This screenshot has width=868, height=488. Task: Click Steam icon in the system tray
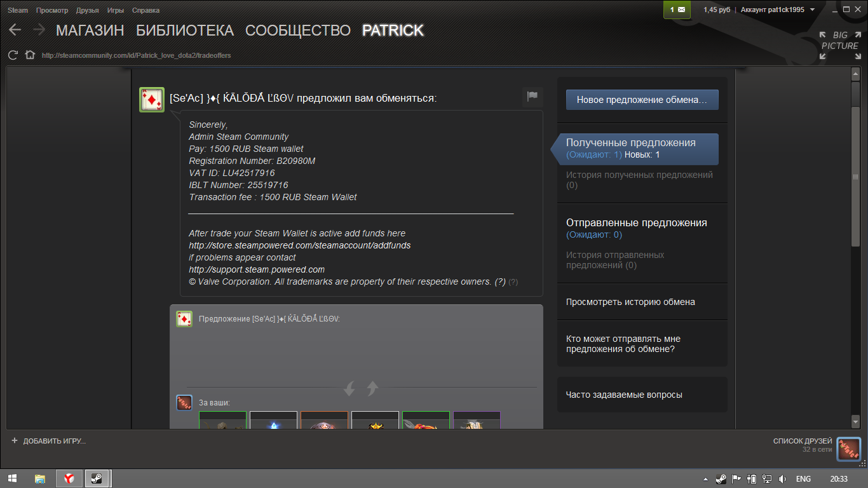[x=721, y=478]
